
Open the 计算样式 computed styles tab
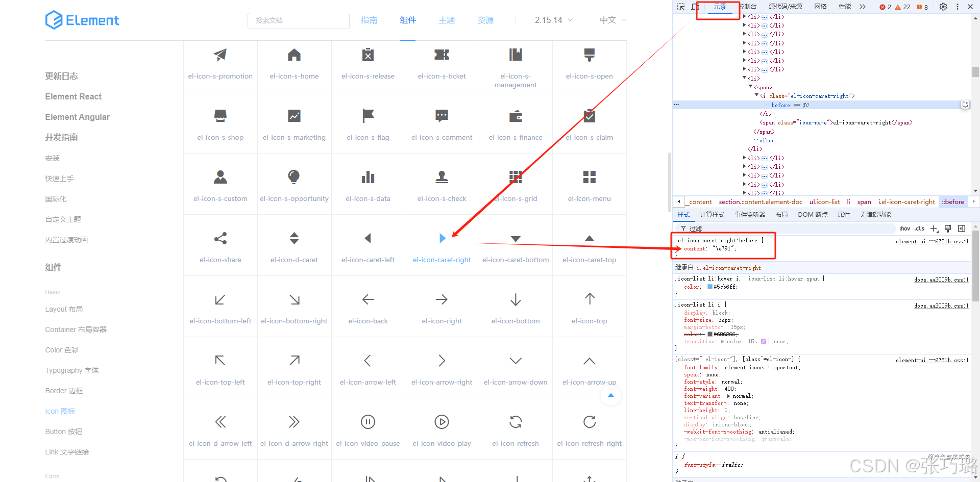[712, 215]
